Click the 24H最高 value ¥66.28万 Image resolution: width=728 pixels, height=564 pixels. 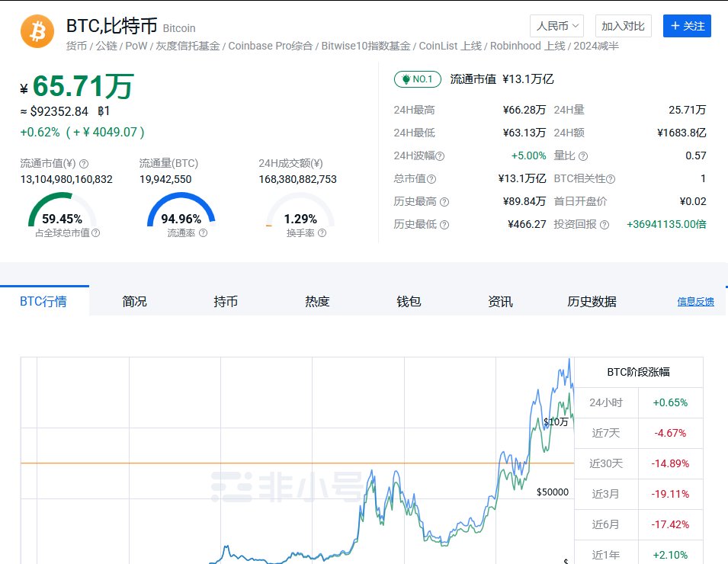[524, 110]
